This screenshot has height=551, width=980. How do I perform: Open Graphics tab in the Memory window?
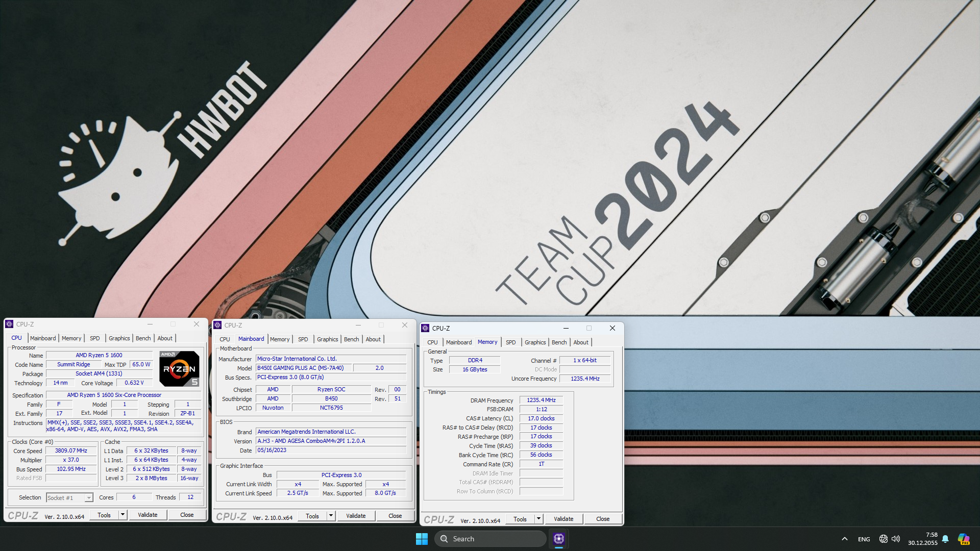535,342
